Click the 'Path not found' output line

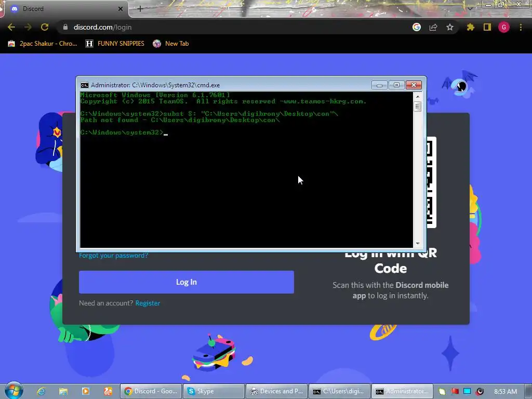(180, 120)
